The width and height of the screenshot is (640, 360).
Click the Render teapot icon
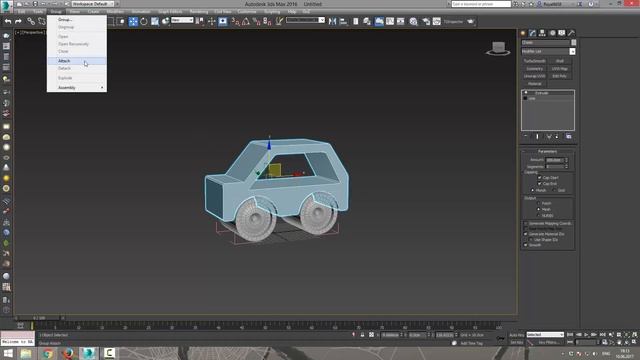[471, 21]
